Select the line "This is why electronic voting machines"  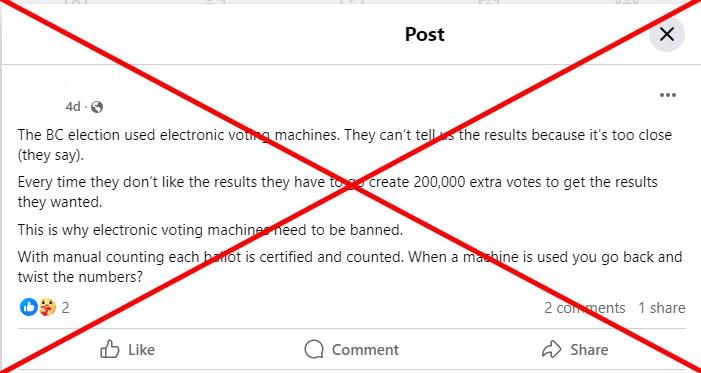pos(211,230)
